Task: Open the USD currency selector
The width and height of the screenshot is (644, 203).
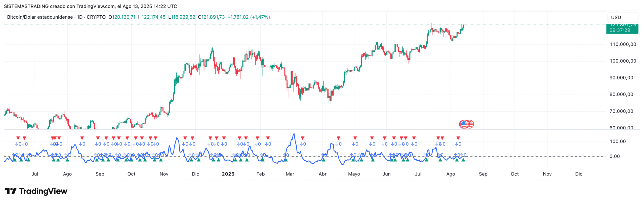Action: (x=616, y=17)
